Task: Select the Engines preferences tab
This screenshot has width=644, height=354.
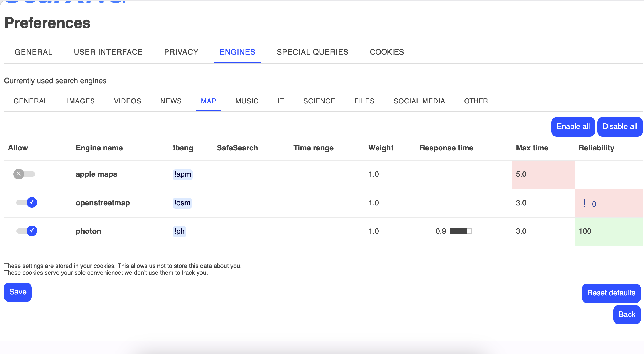Action: coord(237,52)
